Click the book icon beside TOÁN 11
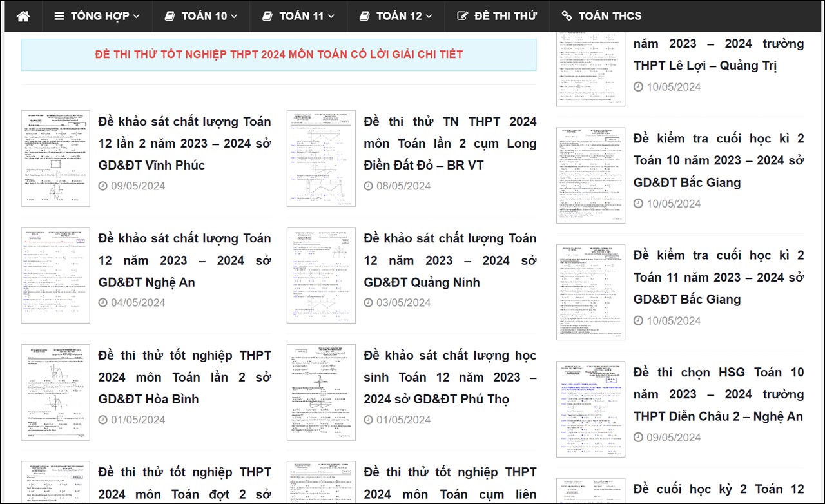This screenshot has height=504, width=825. [267, 16]
